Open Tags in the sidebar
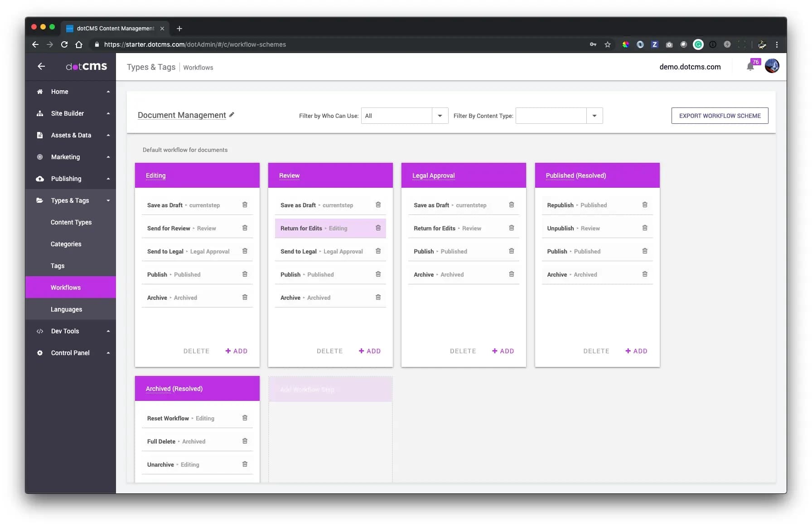812x527 pixels. [x=71, y=266]
